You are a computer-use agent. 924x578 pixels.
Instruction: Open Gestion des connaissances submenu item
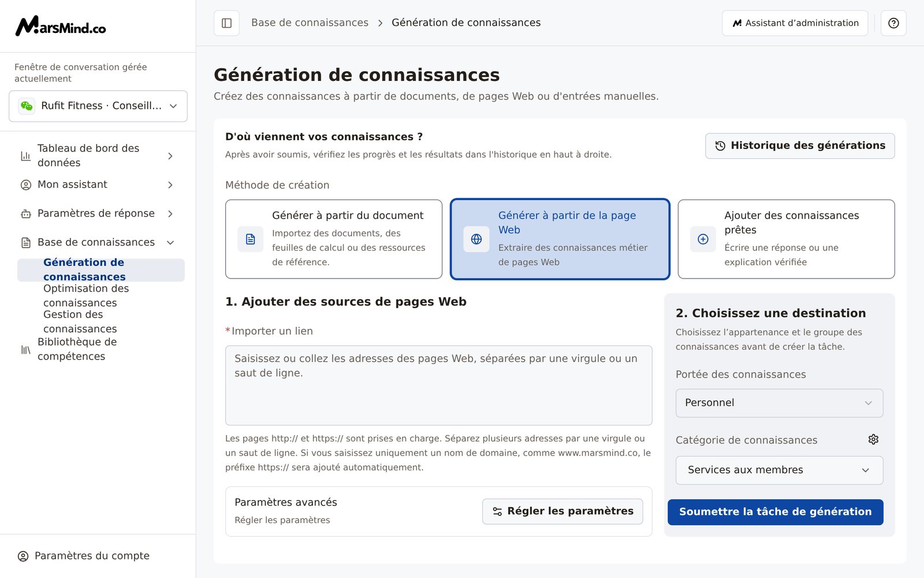[x=101, y=322]
